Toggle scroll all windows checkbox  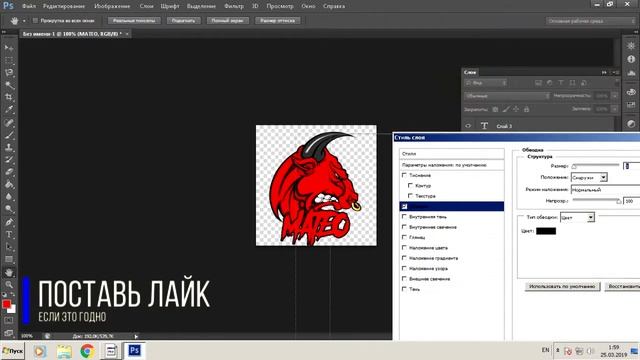point(35,20)
